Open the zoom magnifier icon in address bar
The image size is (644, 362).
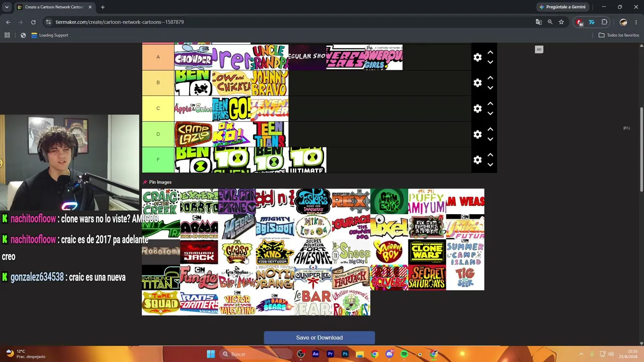click(x=550, y=22)
